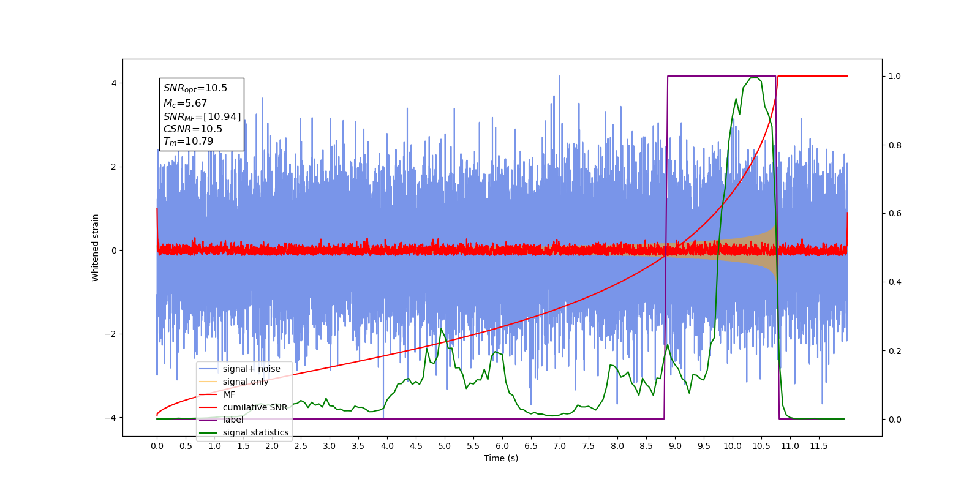Click the SNRopt=10.5 annotation text
Screen dimensions: 980x490
[x=195, y=88]
